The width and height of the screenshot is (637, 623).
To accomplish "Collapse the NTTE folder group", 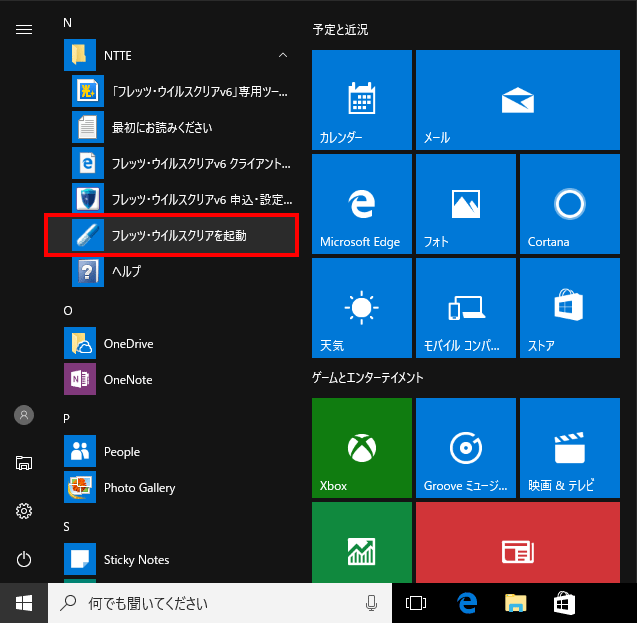I will click(283, 55).
